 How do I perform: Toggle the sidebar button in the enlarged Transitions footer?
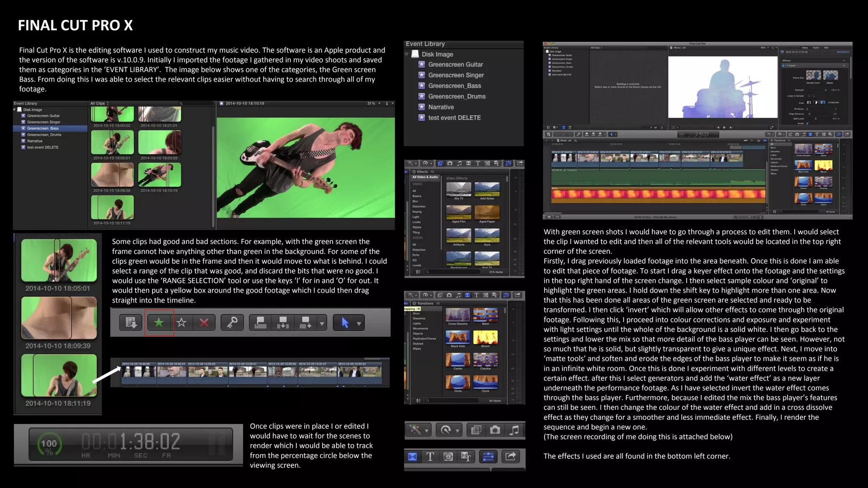tap(418, 400)
